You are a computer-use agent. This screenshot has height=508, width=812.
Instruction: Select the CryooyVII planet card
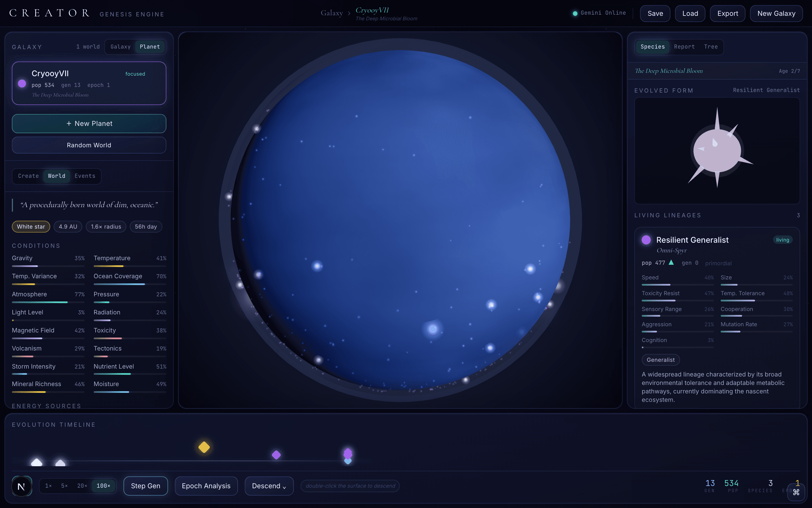(x=89, y=83)
